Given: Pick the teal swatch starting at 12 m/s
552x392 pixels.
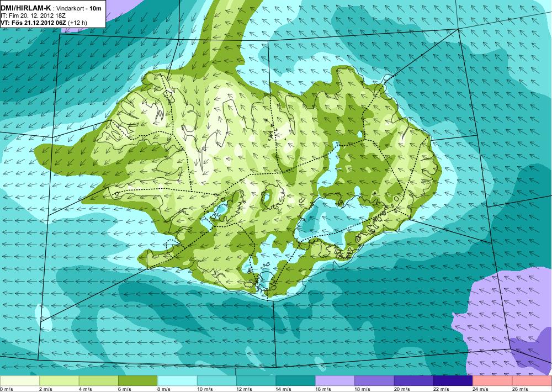Looking at the screenshot, I should [x=256, y=381].
